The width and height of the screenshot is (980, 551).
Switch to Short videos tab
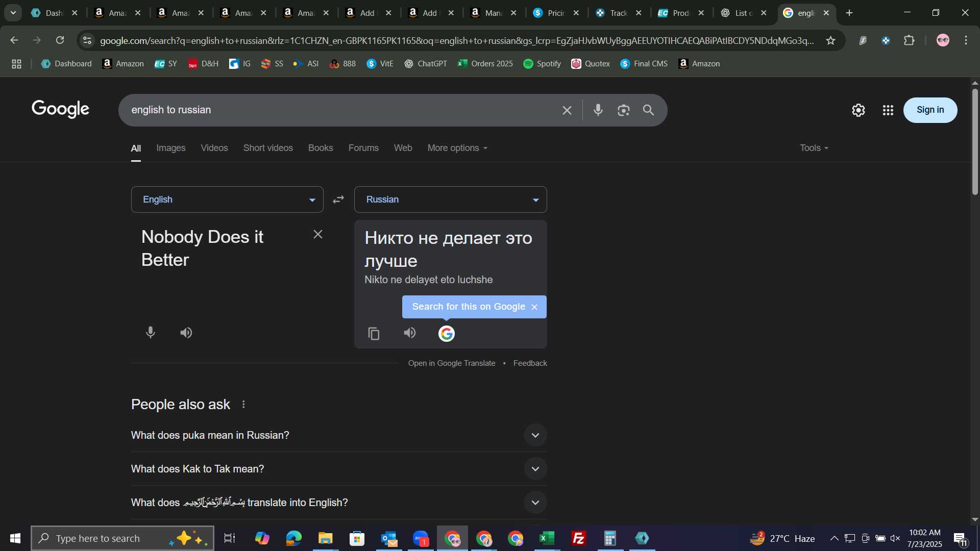tap(268, 148)
